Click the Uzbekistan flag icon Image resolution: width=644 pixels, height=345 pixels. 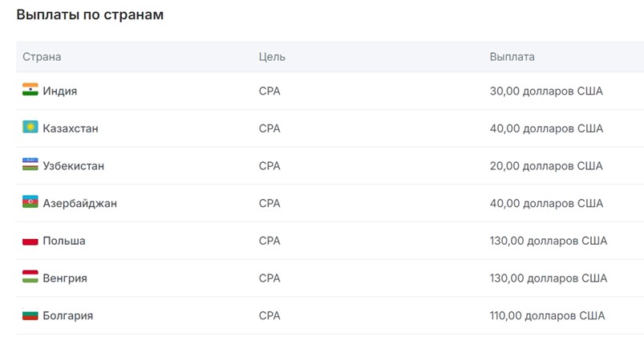point(30,164)
